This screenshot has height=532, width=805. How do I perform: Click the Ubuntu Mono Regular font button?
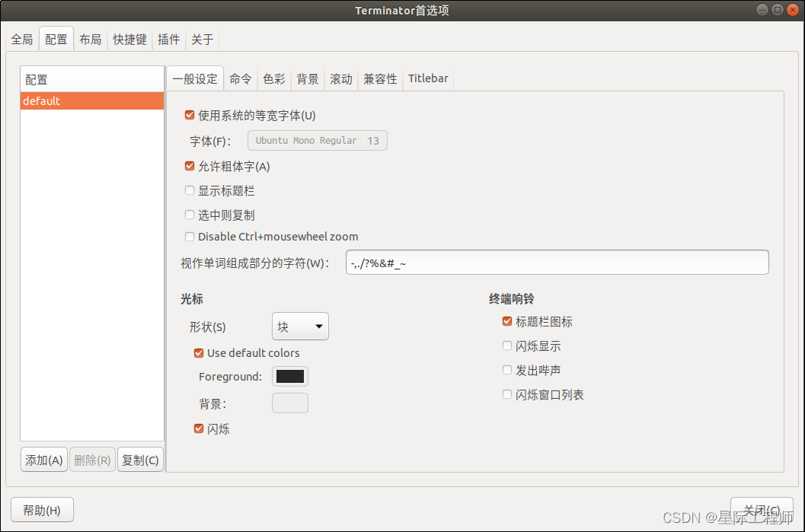point(318,141)
